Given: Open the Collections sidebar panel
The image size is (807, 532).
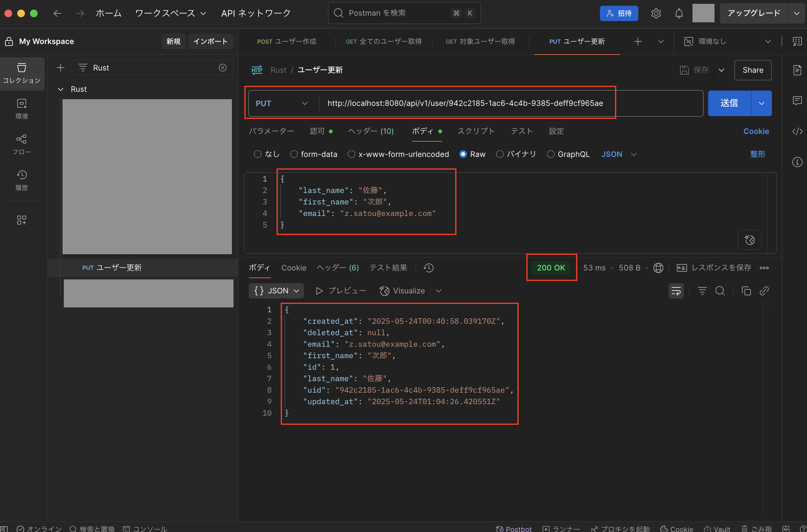Looking at the screenshot, I should pyautogui.click(x=22, y=73).
